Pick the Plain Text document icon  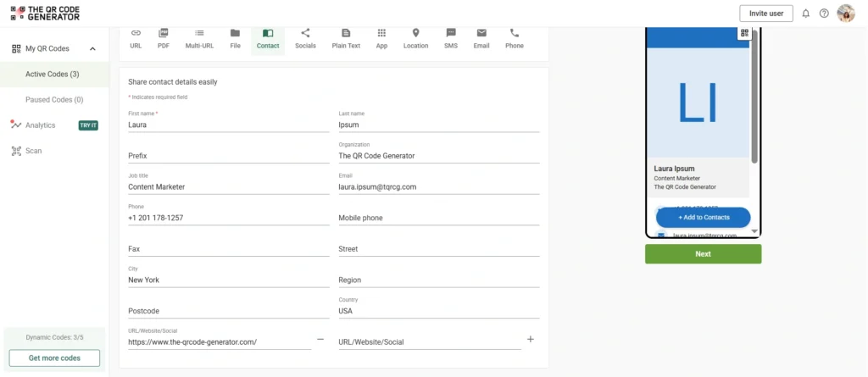pyautogui.click(x=346, y=33)
